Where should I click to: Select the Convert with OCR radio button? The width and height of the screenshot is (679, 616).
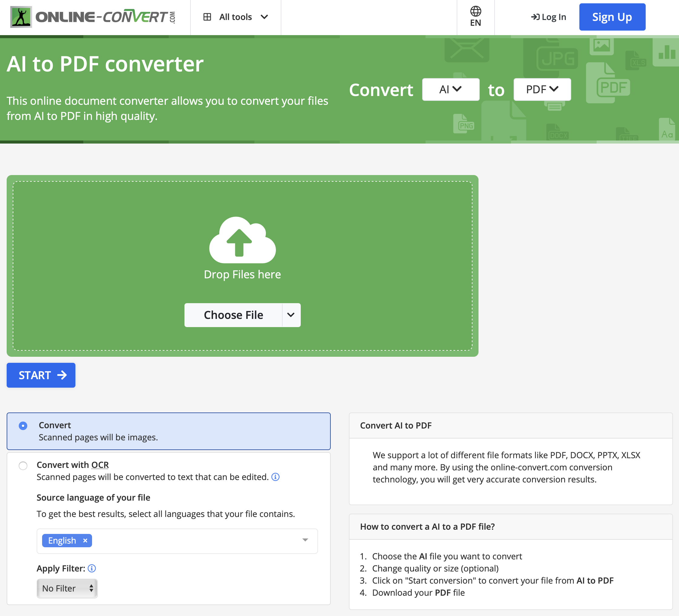[23, 466]
